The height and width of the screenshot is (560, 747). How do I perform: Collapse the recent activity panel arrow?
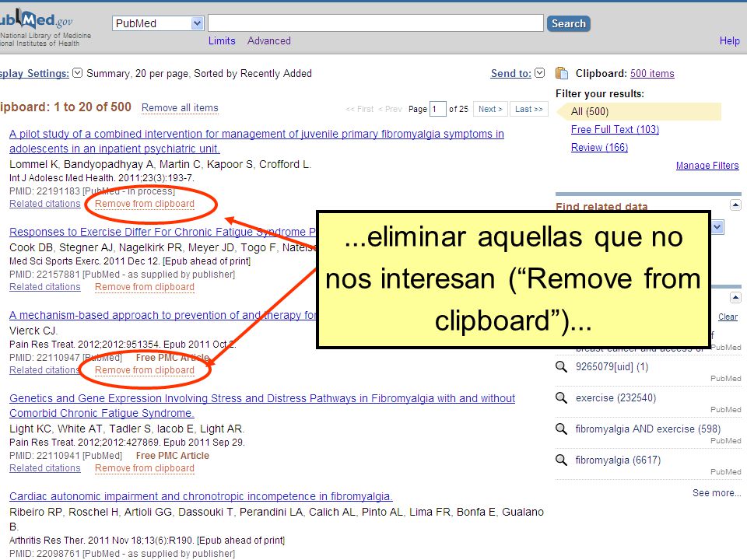(735, 298)
